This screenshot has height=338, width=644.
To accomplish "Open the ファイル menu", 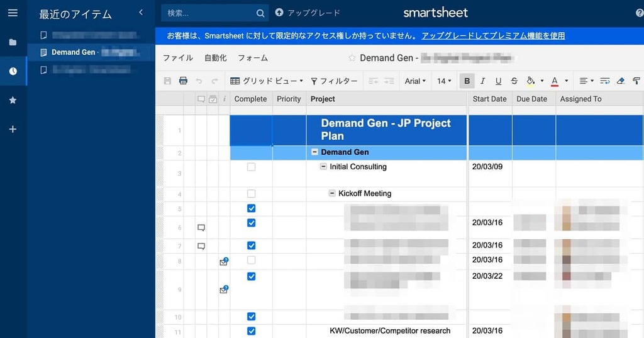I will tap(178, 58).
